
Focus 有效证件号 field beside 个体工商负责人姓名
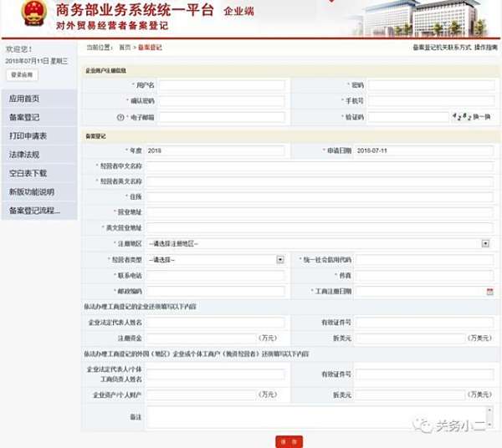pos(424,374)
